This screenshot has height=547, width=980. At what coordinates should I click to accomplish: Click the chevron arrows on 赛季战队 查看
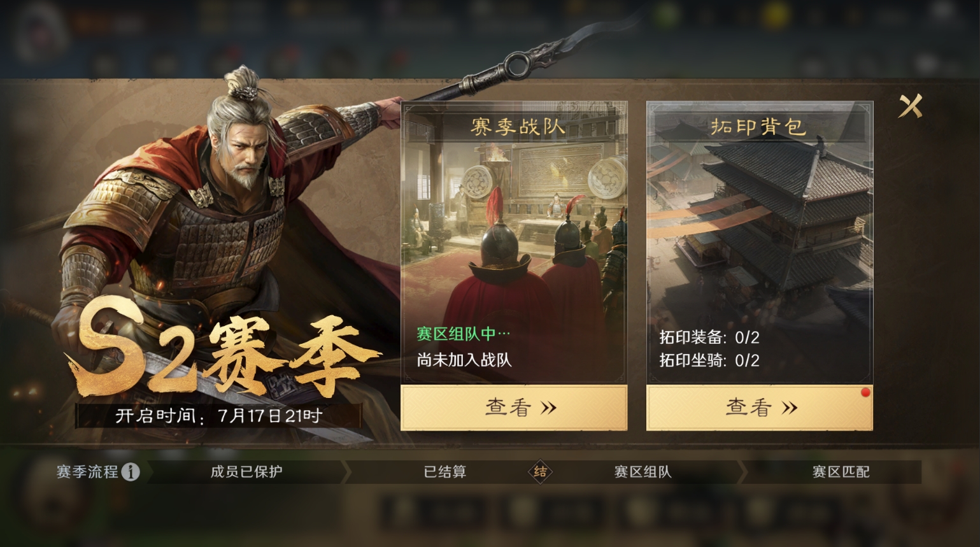coord(548,408)
